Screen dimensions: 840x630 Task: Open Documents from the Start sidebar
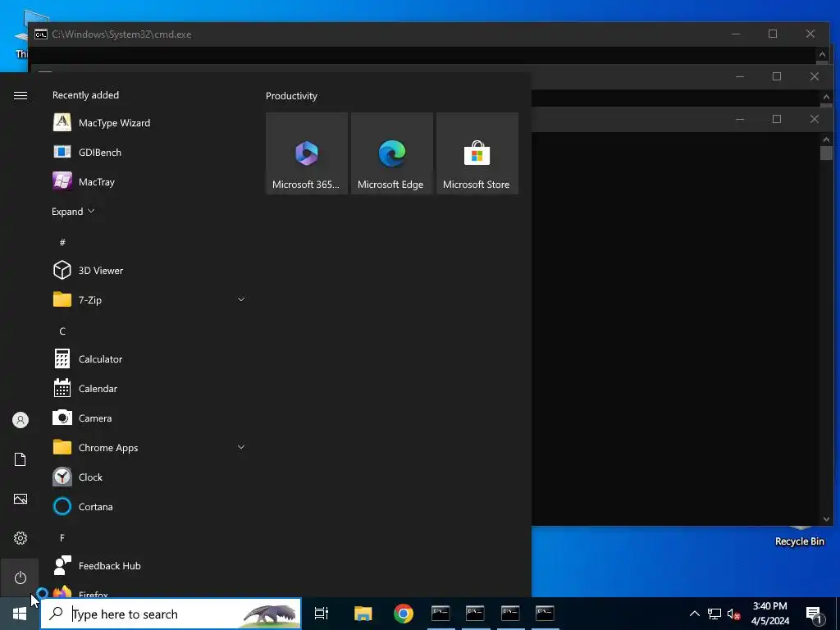(21, 459)
